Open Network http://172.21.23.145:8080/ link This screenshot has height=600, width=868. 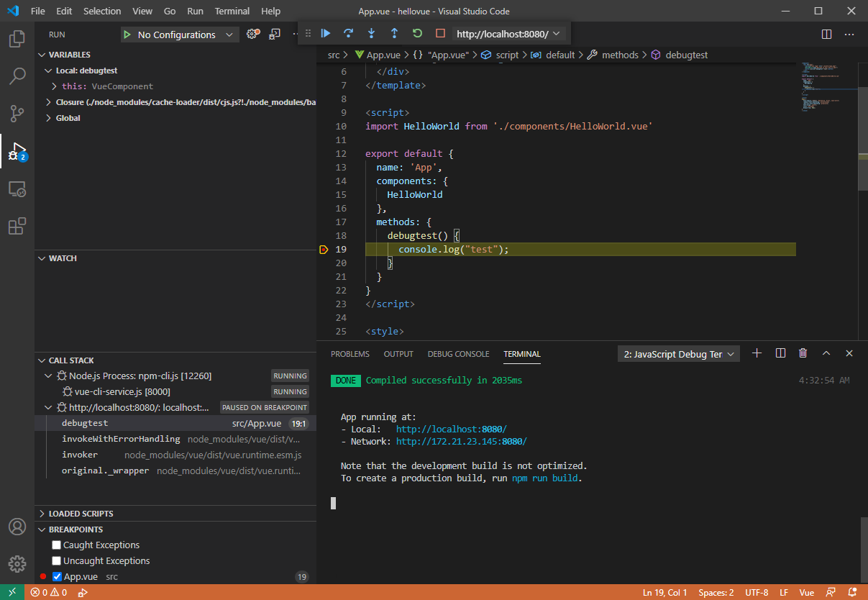click(462, 442)
